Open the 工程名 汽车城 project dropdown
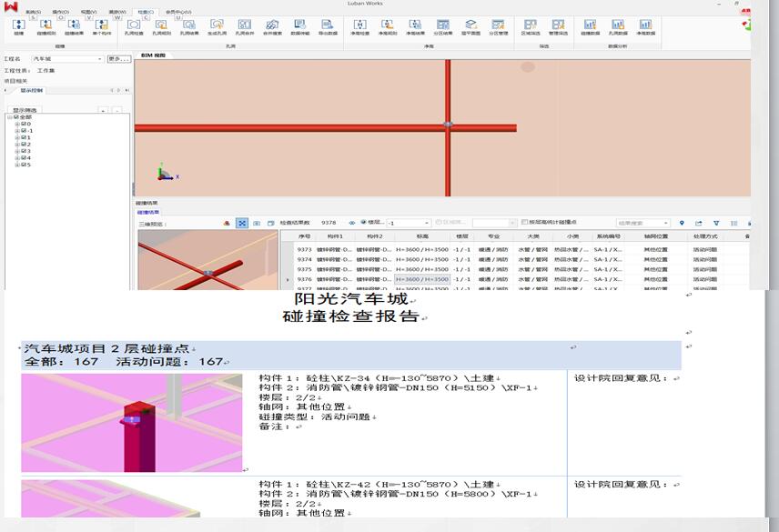Viewport: 779px width, 532px height. (x=67, y=59)
